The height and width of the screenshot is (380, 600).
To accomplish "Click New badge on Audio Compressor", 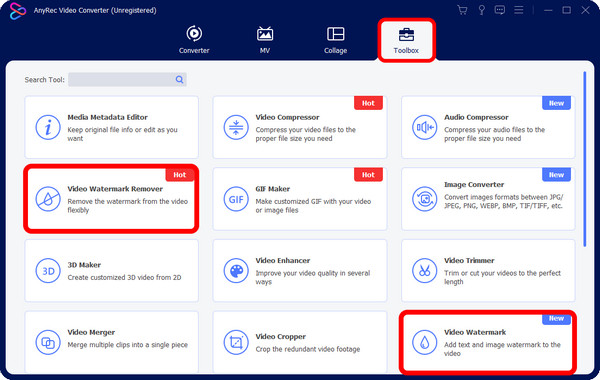I will [556, 103].
